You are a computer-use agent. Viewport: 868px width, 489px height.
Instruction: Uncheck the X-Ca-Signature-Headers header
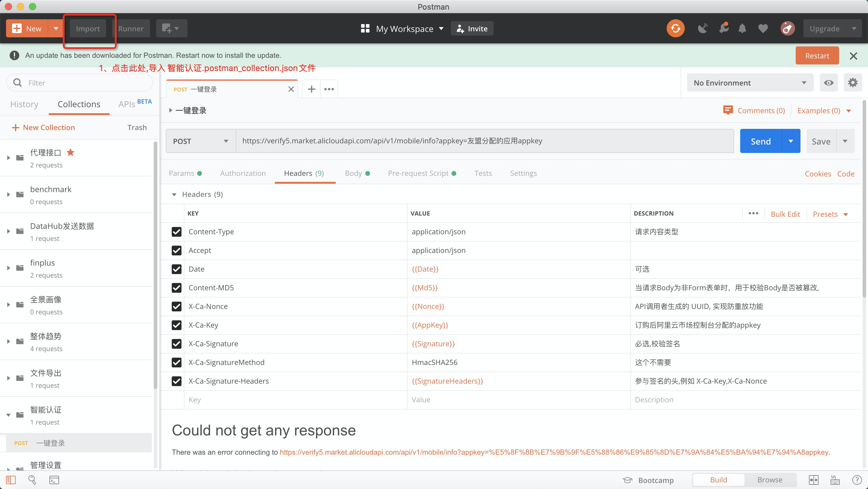coord(177,381)
